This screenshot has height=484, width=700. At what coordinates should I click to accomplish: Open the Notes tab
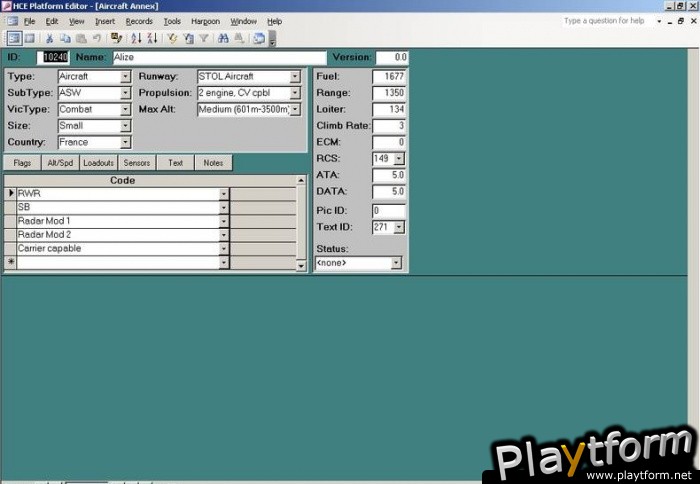coord(213,163)
